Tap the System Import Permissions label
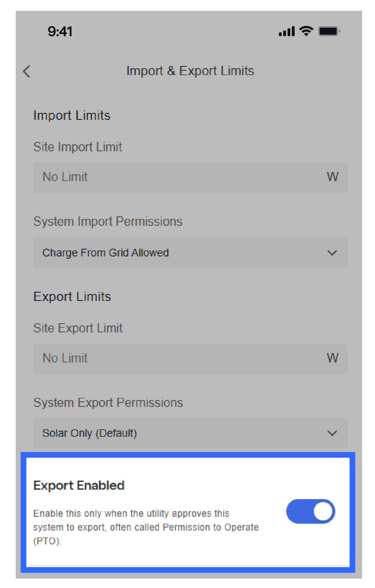375x588 pixels. tap(108, 221)
